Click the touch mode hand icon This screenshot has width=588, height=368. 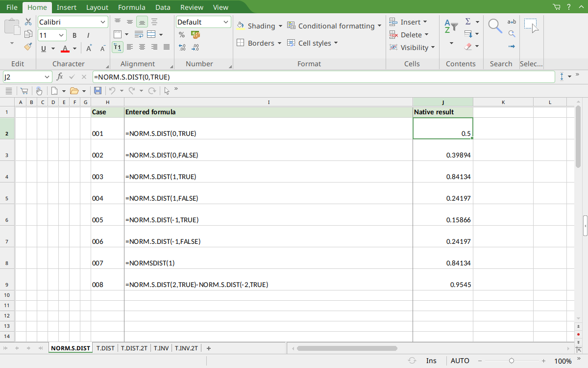[39, 91]
